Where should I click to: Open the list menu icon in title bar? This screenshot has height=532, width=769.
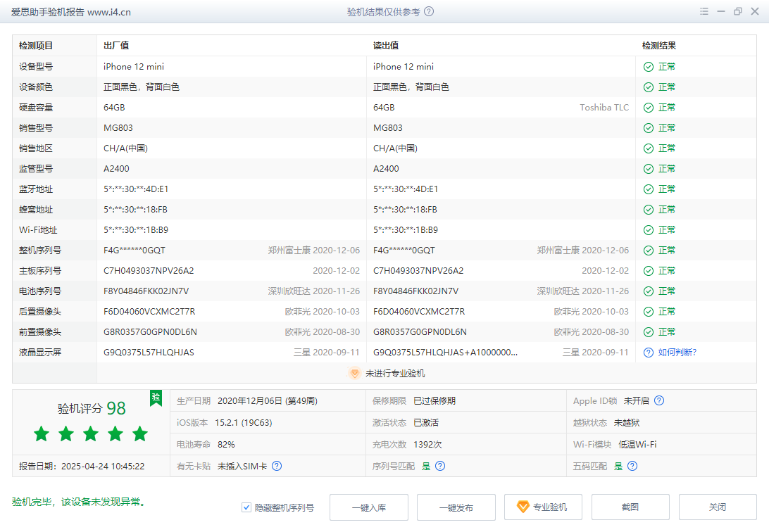(704, 11)
